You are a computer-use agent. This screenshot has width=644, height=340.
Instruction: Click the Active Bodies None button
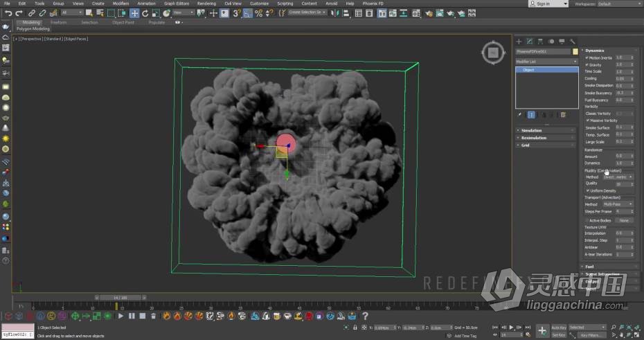click(624, 220)
